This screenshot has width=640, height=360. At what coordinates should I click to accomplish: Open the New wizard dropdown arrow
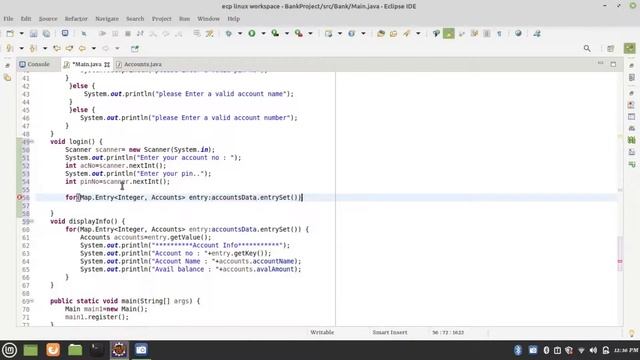21,34
